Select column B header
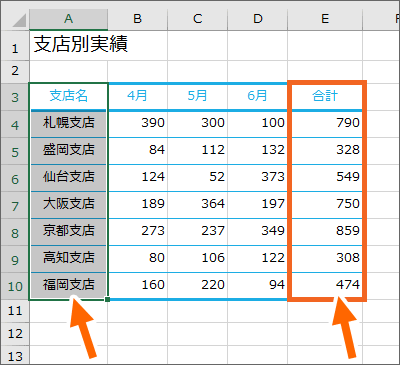 point(138,19)
